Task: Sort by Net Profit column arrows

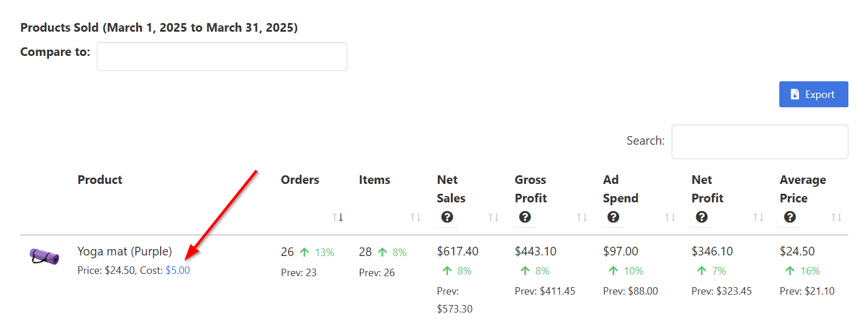Action: pos(759,217)
